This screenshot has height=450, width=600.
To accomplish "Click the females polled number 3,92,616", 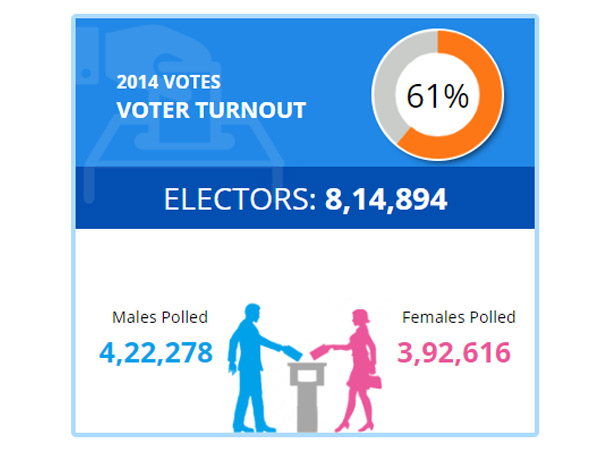I will (x=454, y=352).
